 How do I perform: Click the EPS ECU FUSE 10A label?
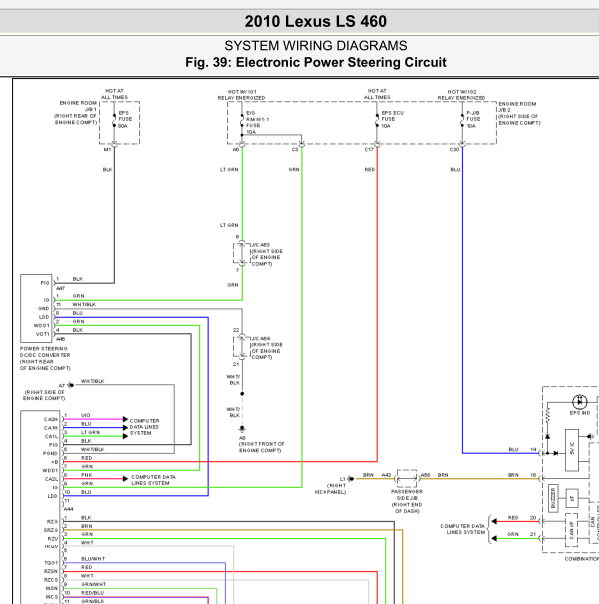tap(392, 119)
